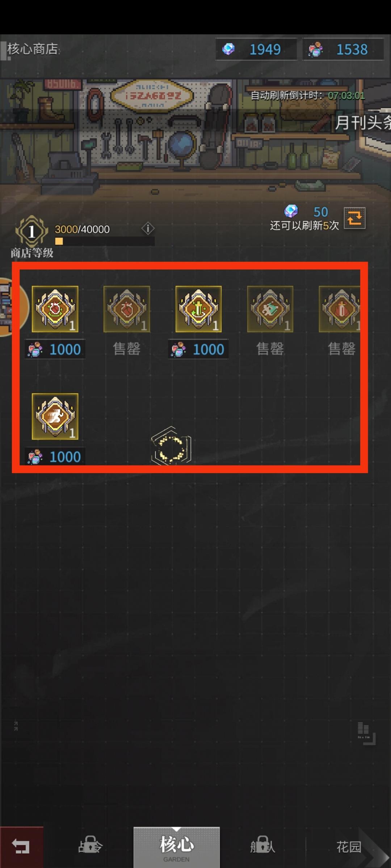This screenshot has width=391, height=868.
Task: Tap the diamond currency 1949 counter
Action: click(x=256, y=49)
